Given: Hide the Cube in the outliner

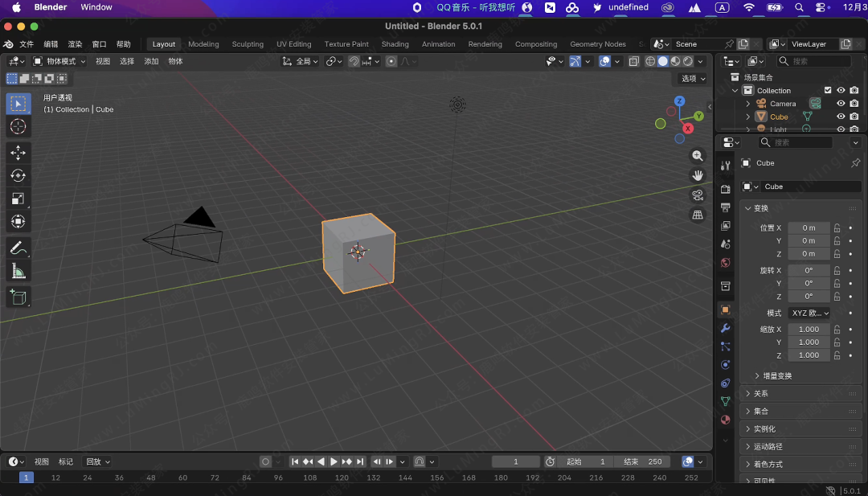Looking at the screenshot, I should tap(841, 117).
